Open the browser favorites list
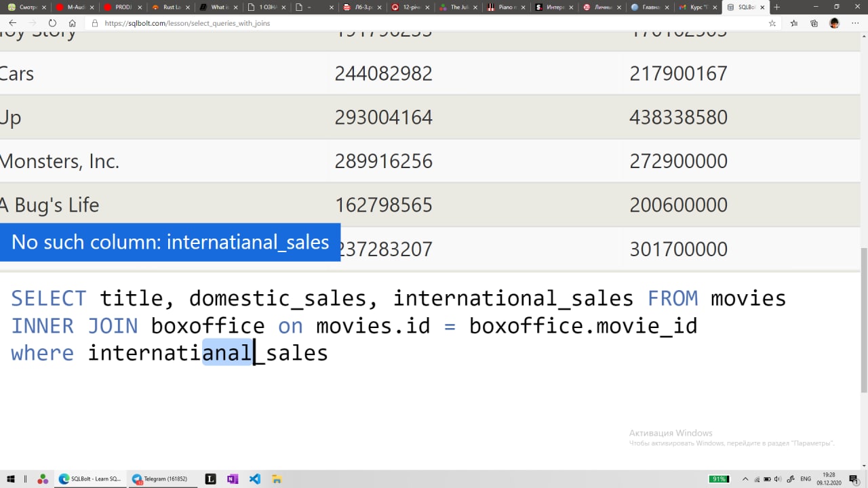 (x=794, y=23)
